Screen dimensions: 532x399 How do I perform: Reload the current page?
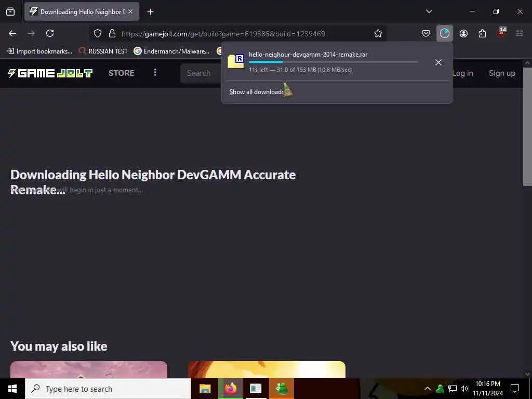50,33
